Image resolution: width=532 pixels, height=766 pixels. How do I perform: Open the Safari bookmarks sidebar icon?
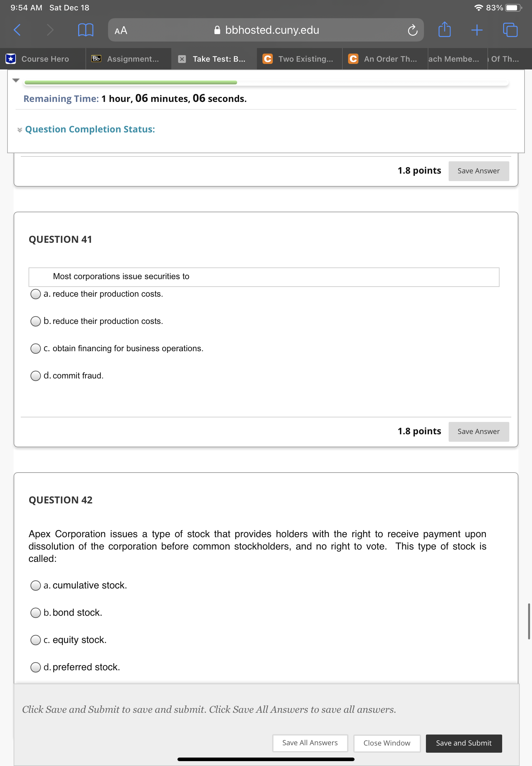coord(85,30)
